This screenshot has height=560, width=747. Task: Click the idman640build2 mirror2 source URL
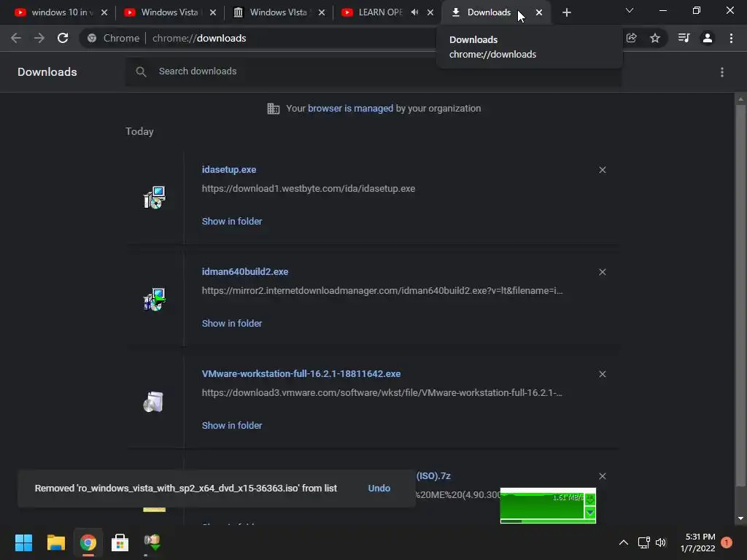coord(382,290)
